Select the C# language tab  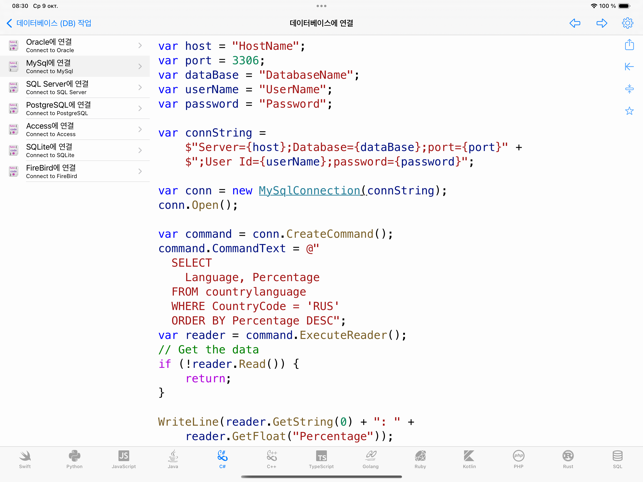tap(222, 459)
